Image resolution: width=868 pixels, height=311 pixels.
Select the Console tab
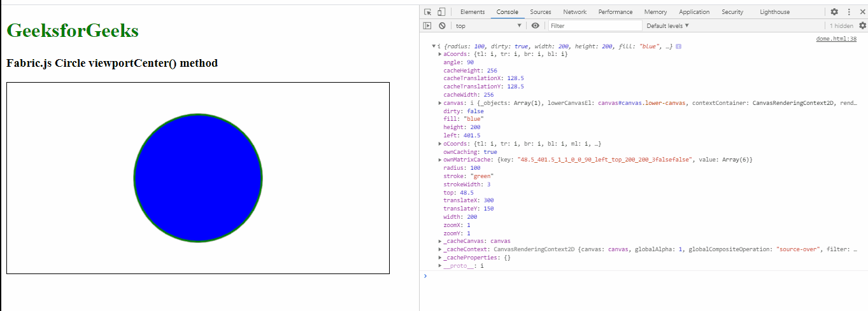point(508,12)
